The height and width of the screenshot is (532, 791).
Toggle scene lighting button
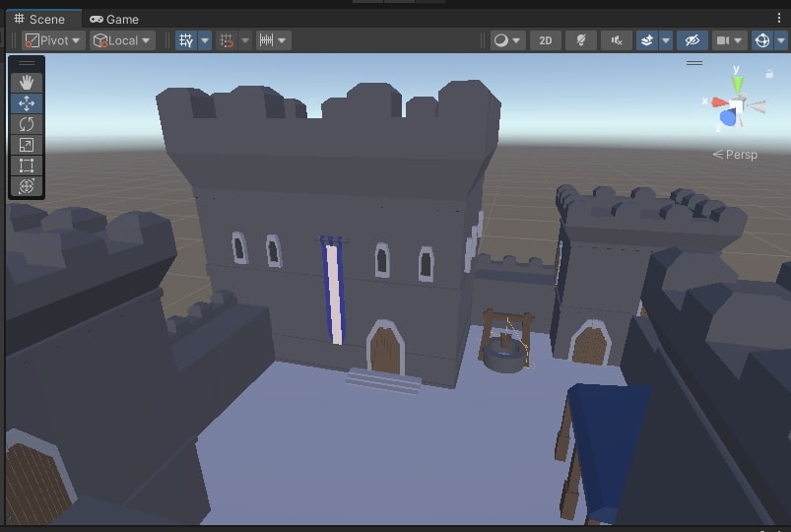pos(581,40)
